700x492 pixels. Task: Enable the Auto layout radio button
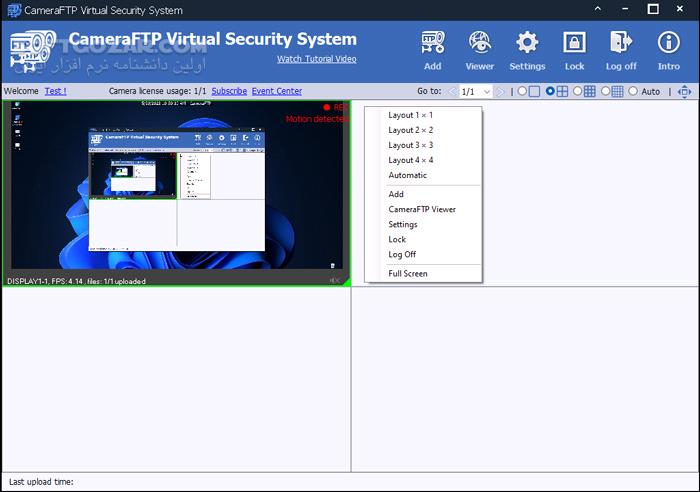click(x=633, y=91)
